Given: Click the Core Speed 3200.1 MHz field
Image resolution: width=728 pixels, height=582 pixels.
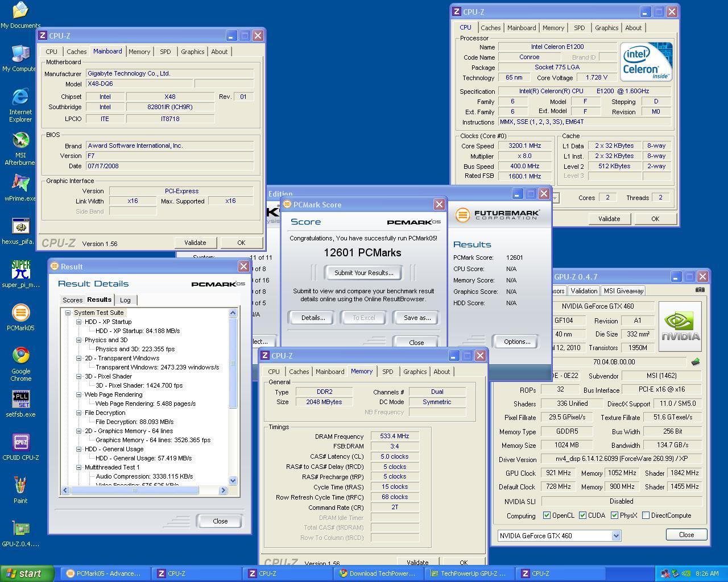Looking at the screenshot, I should click(x=524, y=145).
